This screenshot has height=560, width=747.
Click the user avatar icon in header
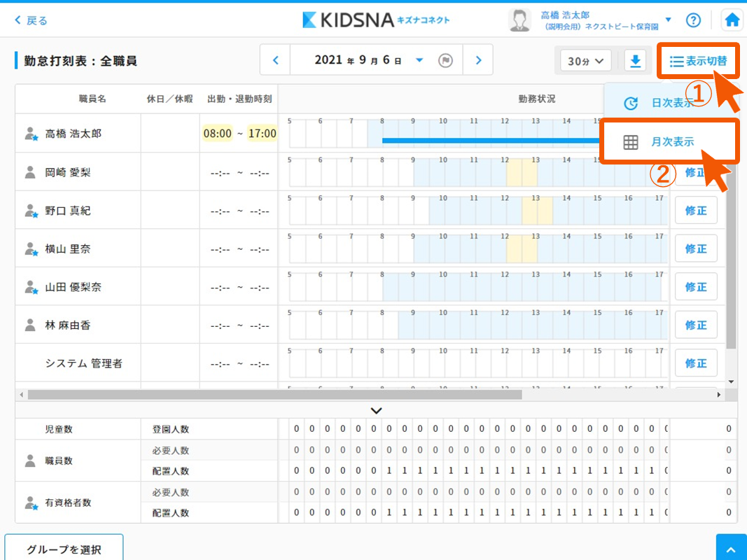coord(519,20)
